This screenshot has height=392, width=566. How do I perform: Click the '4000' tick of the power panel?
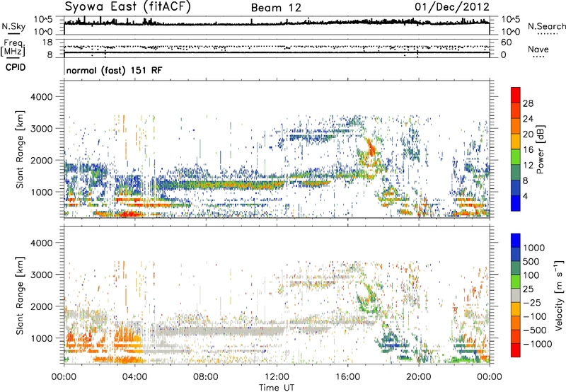41,97
